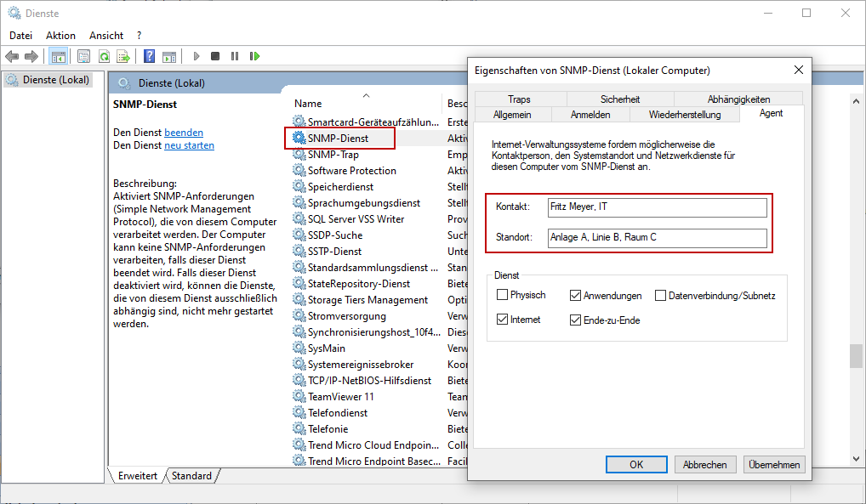866x504 pixels.
Task: Switch to the Traps tab
Action: (x=519, y=99)
